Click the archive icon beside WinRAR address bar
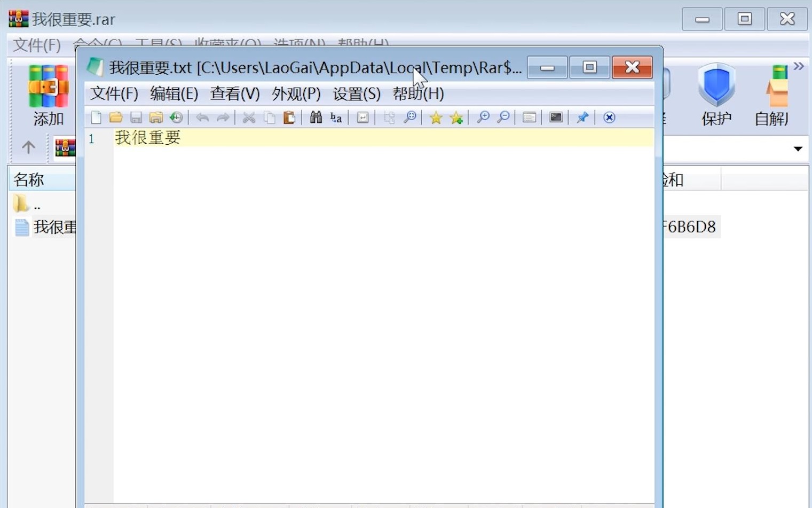Screen dimensions: 812x508 65,147
